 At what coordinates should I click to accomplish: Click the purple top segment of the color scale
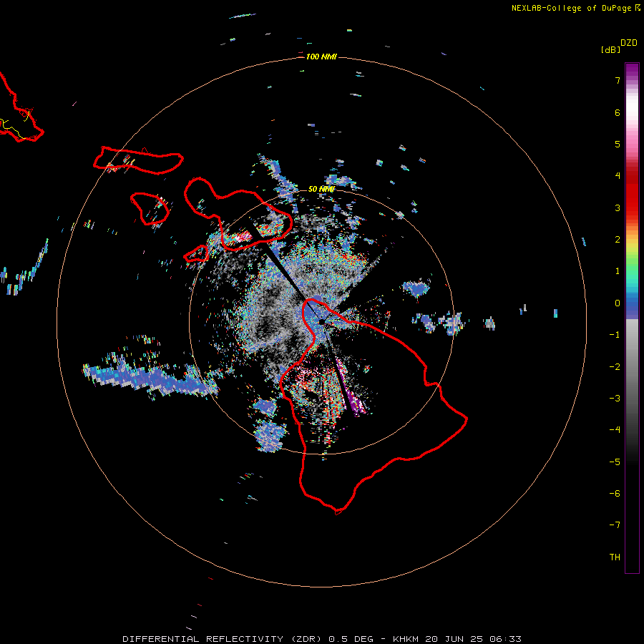tap(632, 71)
